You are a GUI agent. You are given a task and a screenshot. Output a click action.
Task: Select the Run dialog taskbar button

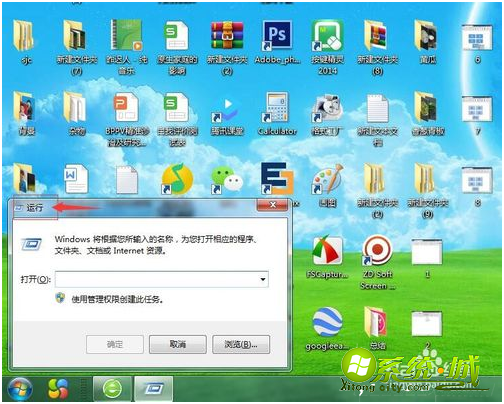click(154, 388)
